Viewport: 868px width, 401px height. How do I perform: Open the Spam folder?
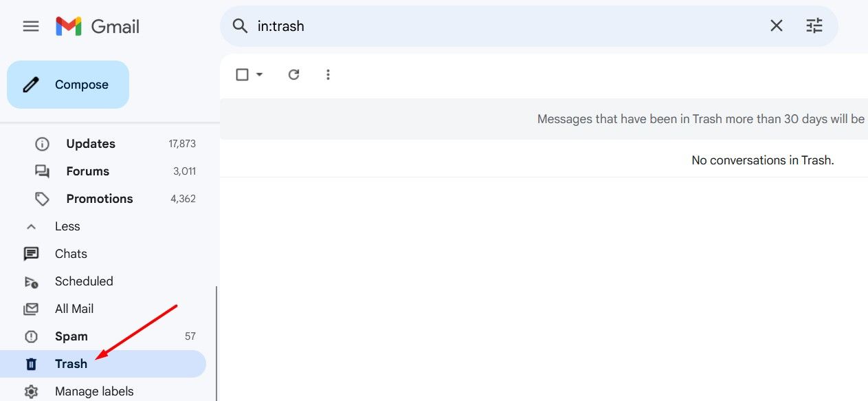[x=71, y=336]
